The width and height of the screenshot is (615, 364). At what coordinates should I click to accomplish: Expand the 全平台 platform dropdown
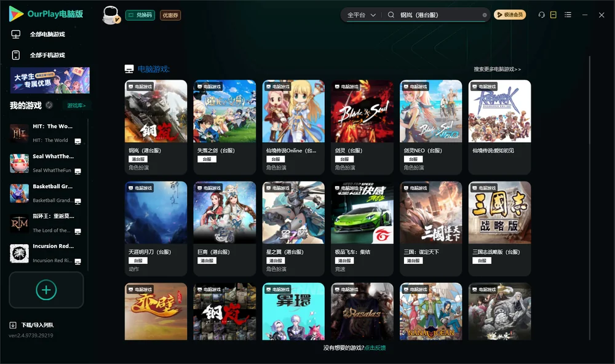pos(361,15)
